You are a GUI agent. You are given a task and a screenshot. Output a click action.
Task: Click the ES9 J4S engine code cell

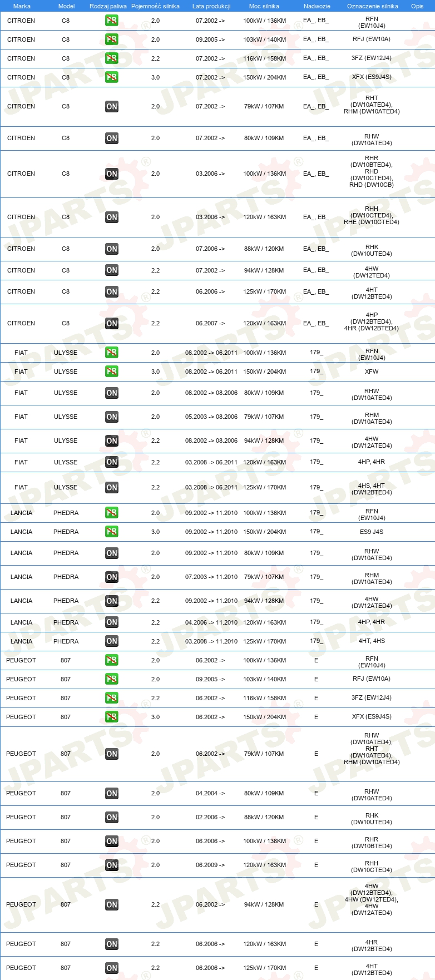pos(372,532)
